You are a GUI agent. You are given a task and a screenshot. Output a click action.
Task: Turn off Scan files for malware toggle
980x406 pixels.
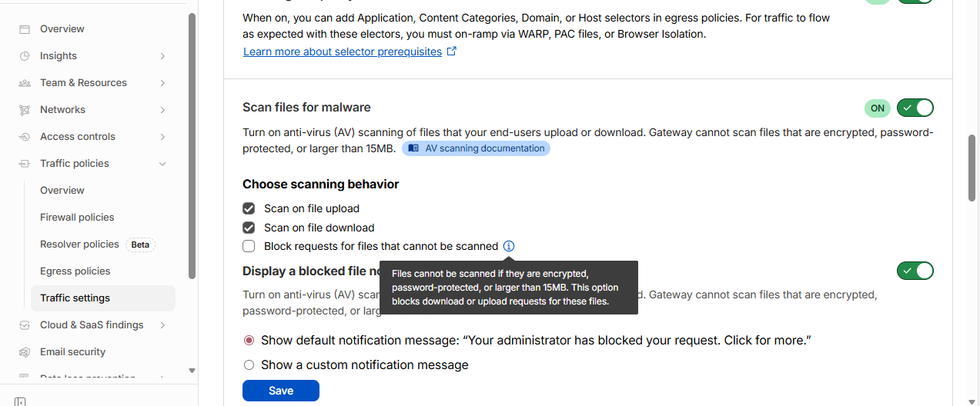(915, 108)
